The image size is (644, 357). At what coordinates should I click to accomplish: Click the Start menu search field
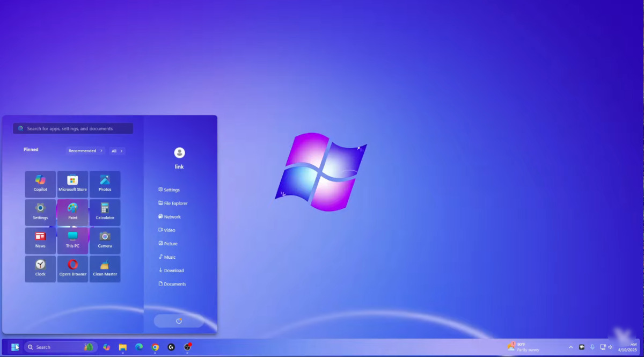[73, 128]
